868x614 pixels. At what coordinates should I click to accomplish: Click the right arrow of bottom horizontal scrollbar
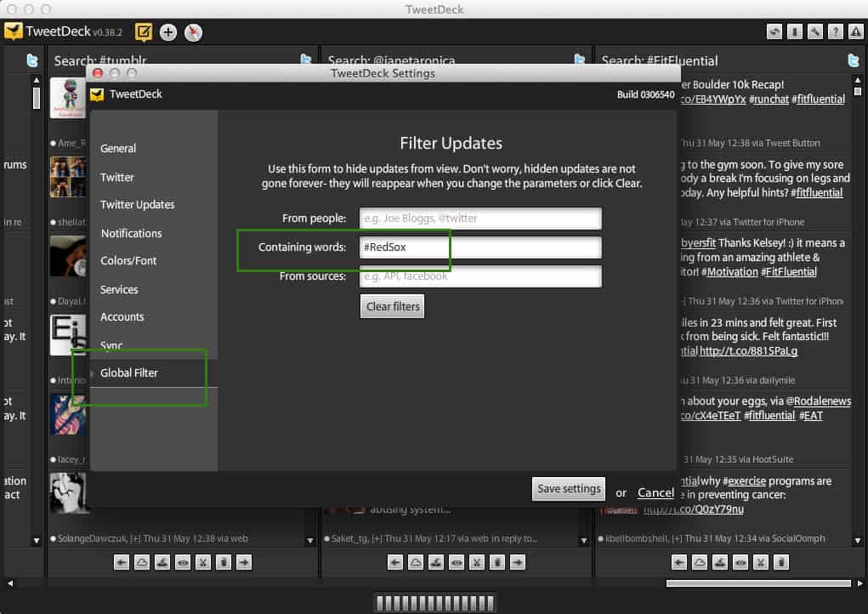point(859,583)
